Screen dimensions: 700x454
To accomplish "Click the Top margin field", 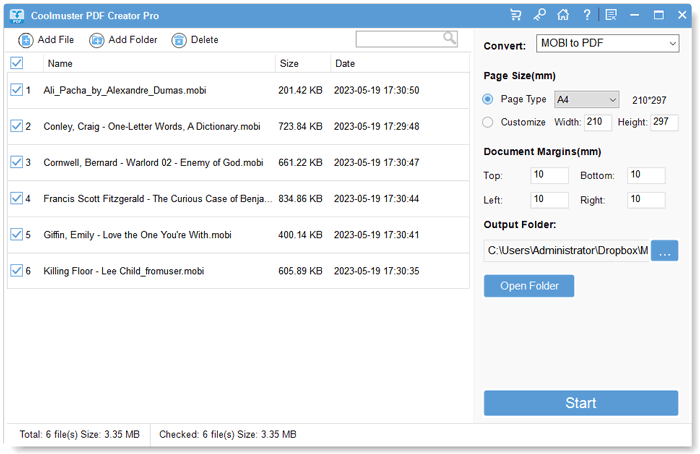I will (x=550, y=175).
